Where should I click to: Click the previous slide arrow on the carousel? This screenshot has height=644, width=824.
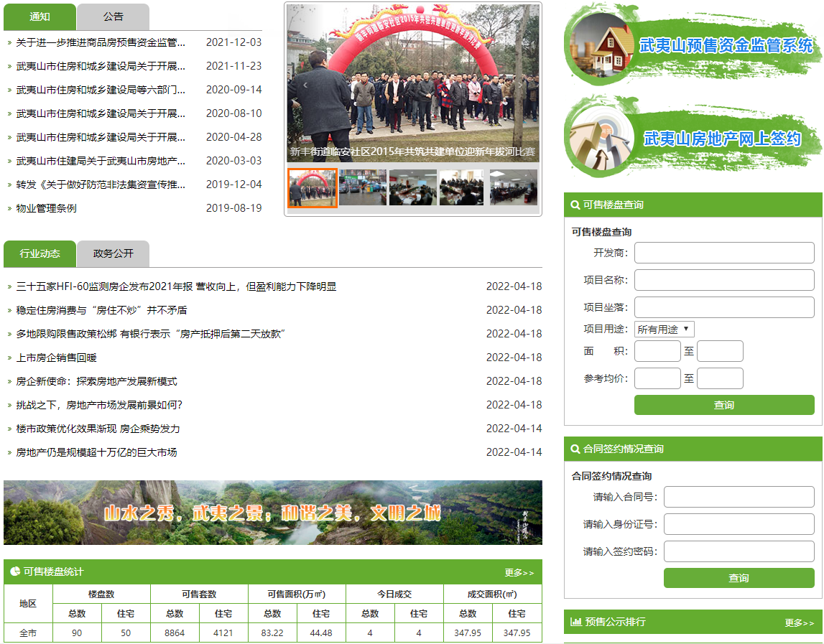[304, 84]
